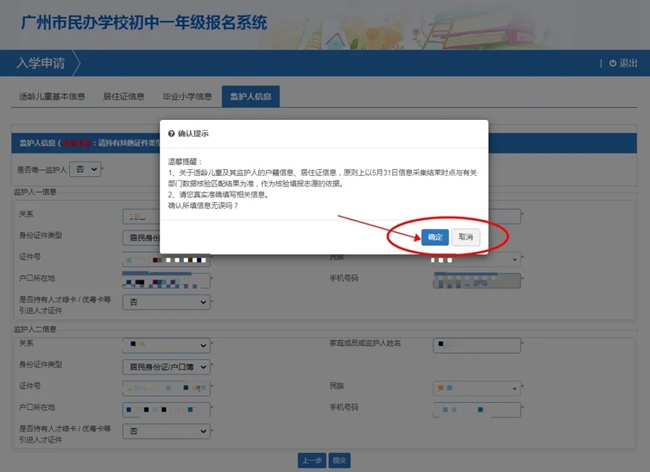The image size is (650, 472).
Task: Select the 毕业小学信息 tab
Action: coord(188,97)
